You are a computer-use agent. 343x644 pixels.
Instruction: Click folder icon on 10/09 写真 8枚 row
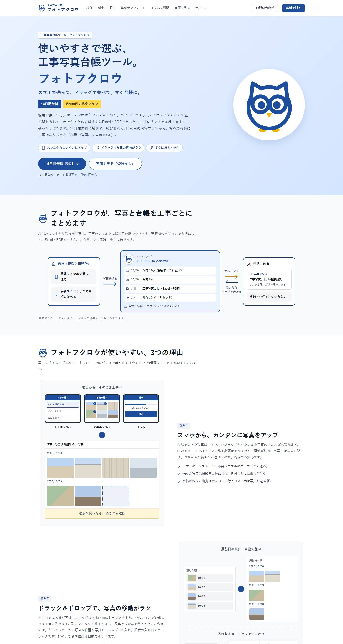point(127,280)
